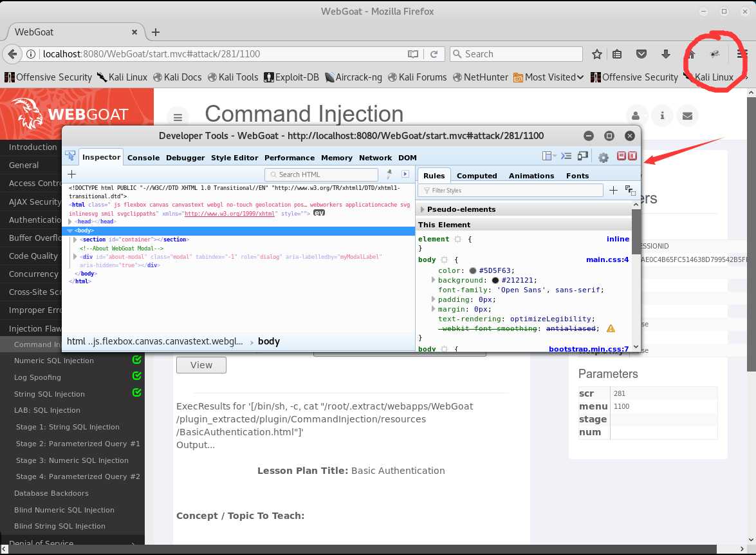Image resolution: width=756 pixels, height=555 pixels.
Task: Expand the background shorthand property
Action: 433,280
